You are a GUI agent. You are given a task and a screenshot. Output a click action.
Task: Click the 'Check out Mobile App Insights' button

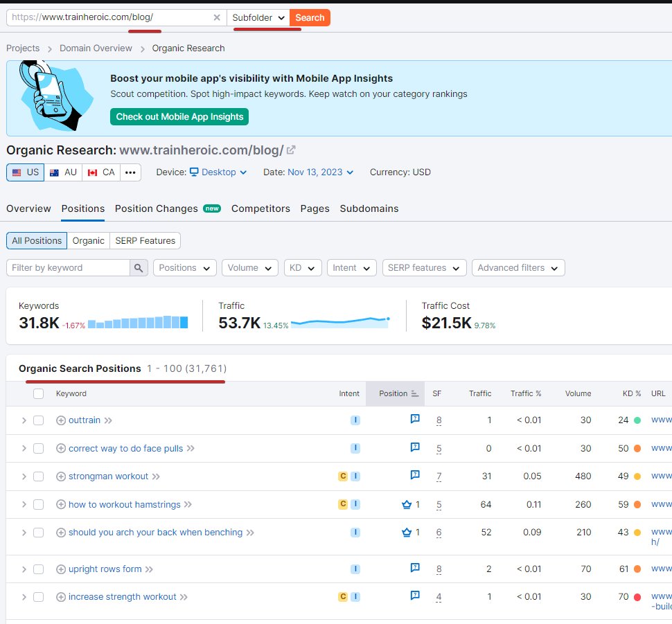179,116
